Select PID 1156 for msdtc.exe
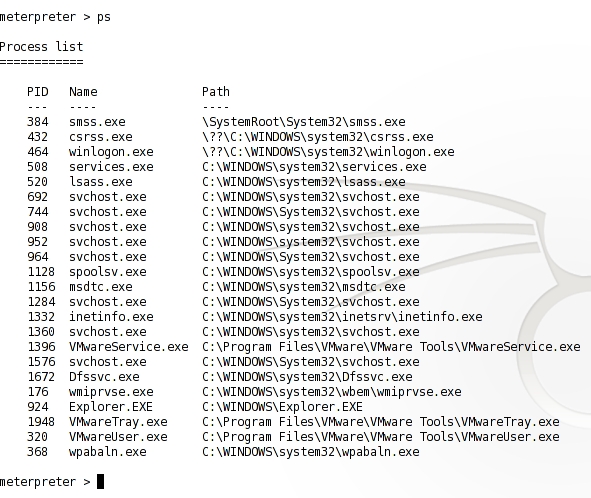 [41, 287]
